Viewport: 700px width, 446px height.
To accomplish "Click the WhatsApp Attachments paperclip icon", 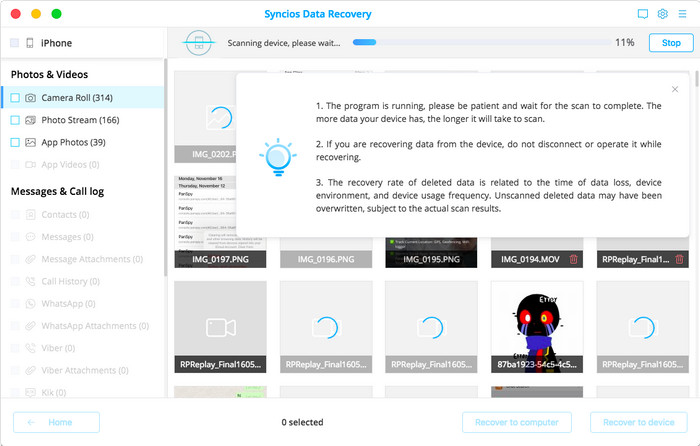I will (x=30, y=326).
